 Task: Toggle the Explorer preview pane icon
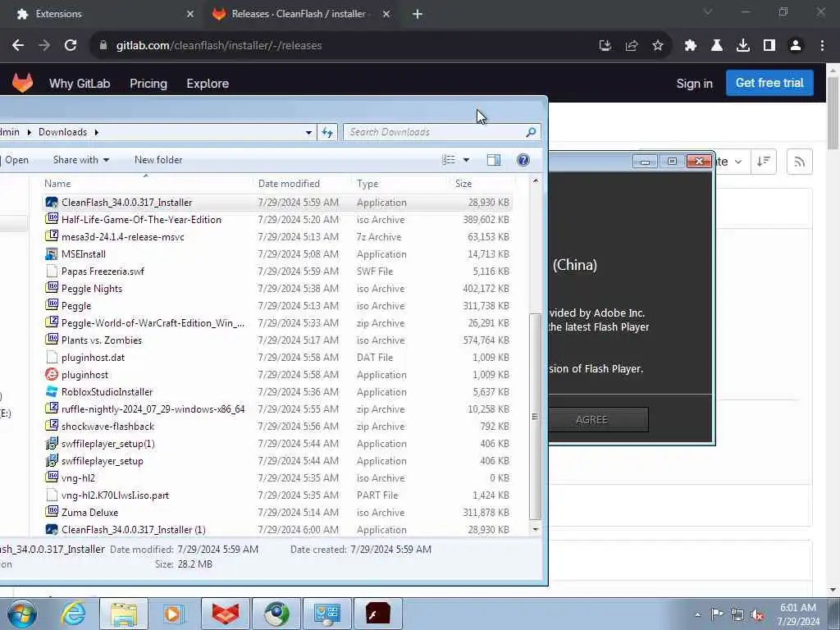tap(494, 160)
